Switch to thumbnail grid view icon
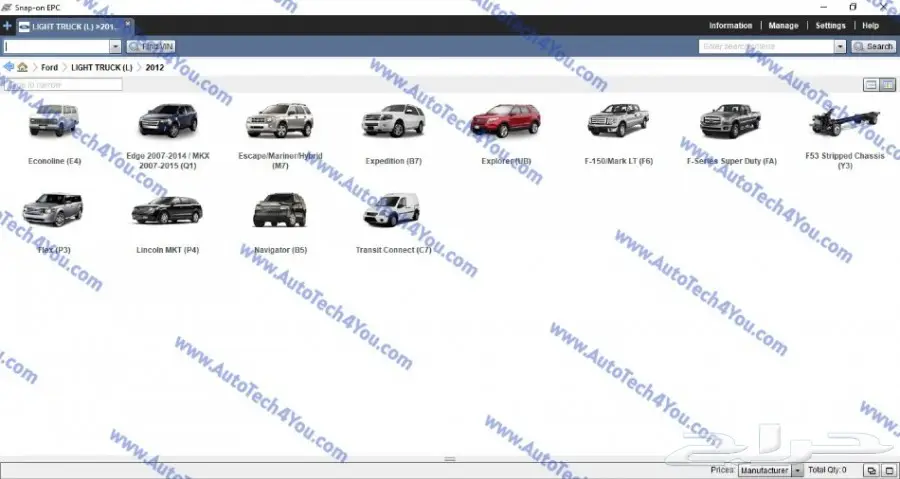The width and height of the screenshot is (900, 479). 887,85
